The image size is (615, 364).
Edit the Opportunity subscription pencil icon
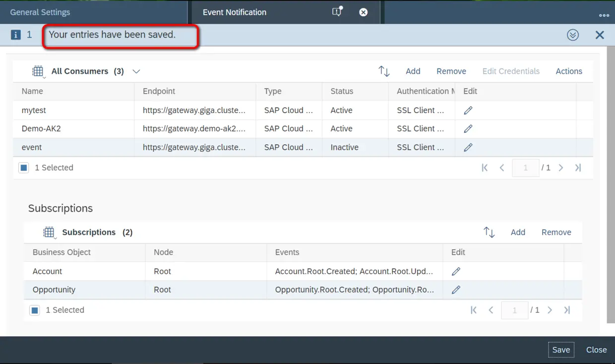click(456, 290)
